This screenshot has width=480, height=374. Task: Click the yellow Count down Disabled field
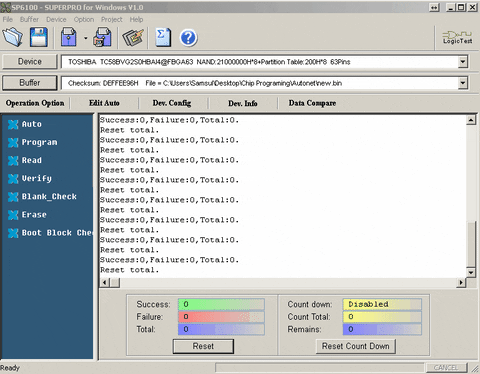(382, 304)
